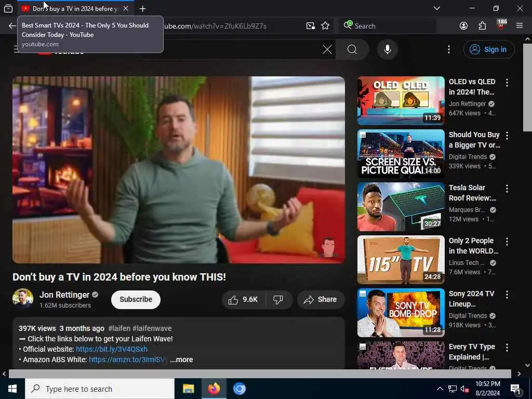Click the channel watermark in video corner
532x399 pixels.
[328, 247]
